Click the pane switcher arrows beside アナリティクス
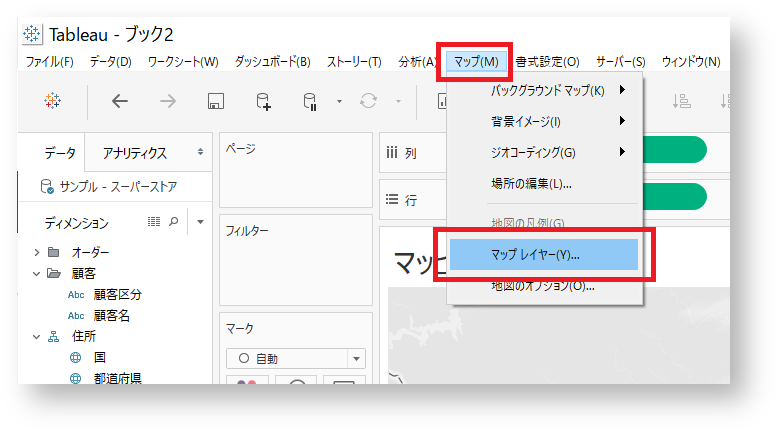This screenshot has width=778, height=432. click(200, 152)
